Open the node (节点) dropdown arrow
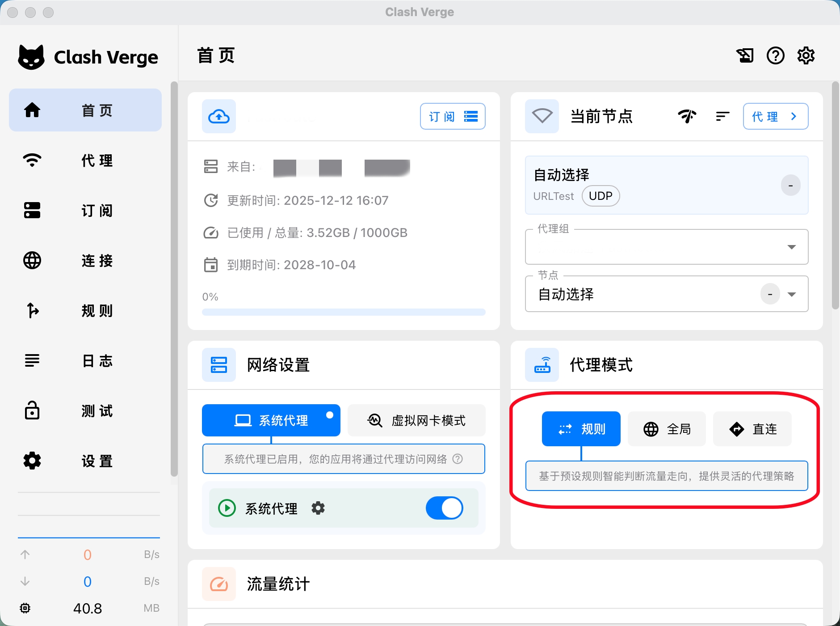This screenshot has width=840, height=626. coord(791,294)
